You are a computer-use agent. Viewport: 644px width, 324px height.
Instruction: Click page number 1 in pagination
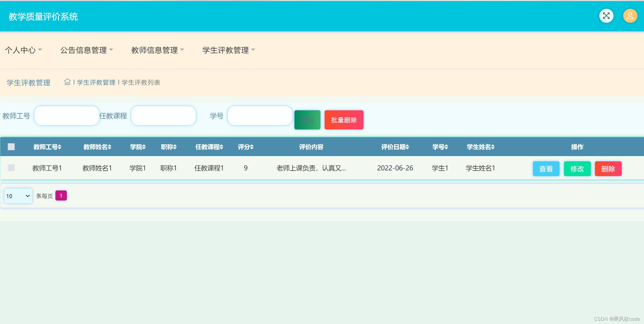tap(61, 196)
